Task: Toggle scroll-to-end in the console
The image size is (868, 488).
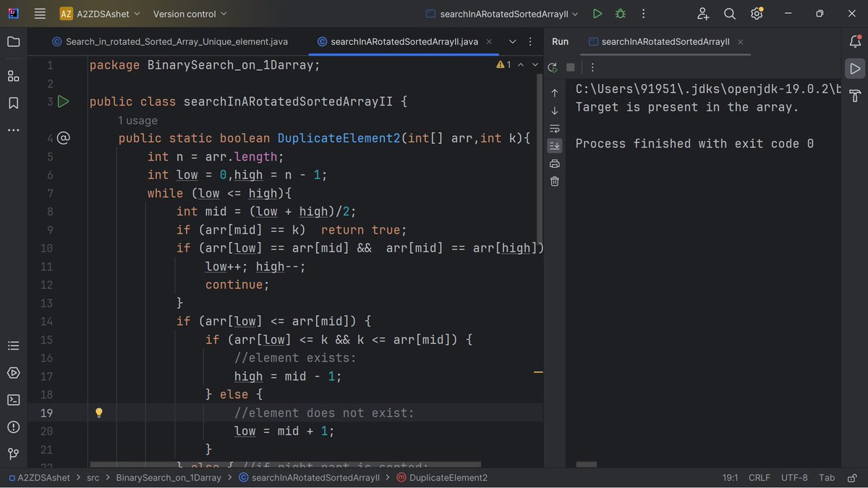Action: (x=554, y=145)
